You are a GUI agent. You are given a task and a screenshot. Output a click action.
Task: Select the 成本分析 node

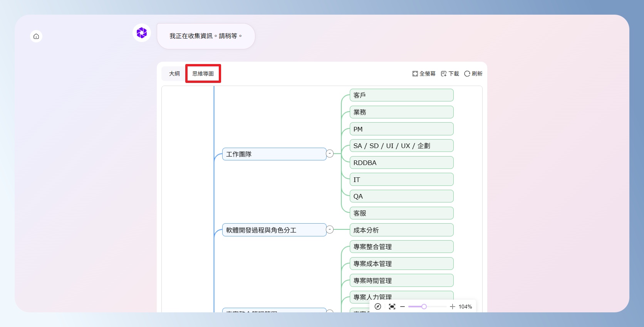click(401, 230)
